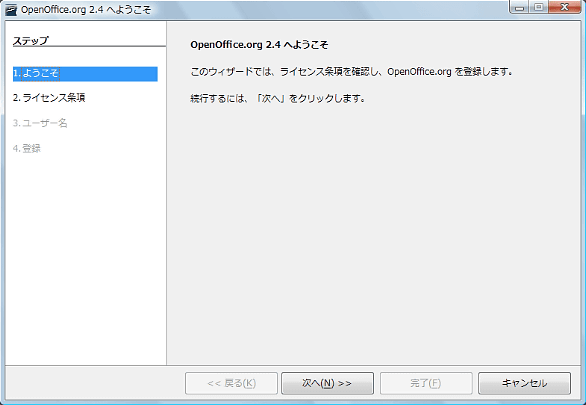Viewport: 586px width, 405px height.
Task: Close the wizard using the red X
Action: (564, 7)
